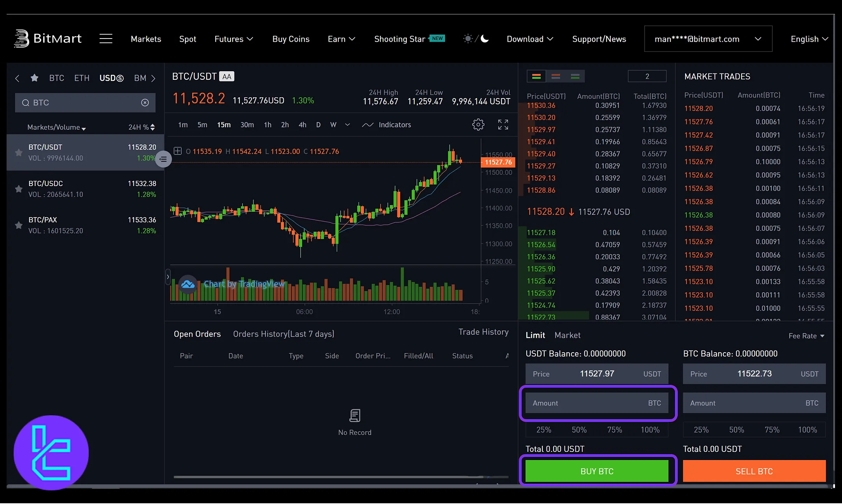The width and height of the screenshot is (842, 504).
Task: Switch to Market order tab
Action: (567, 335)
